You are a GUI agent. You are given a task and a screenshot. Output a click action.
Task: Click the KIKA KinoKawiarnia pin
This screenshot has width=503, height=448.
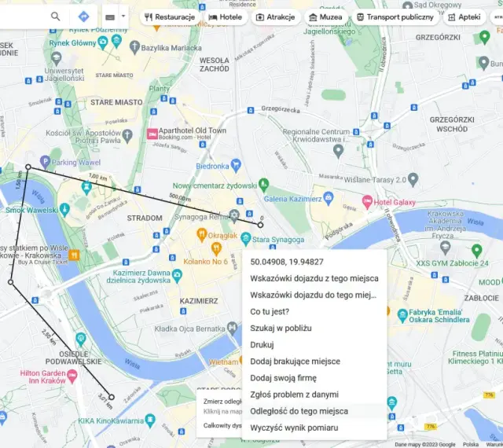150,420
